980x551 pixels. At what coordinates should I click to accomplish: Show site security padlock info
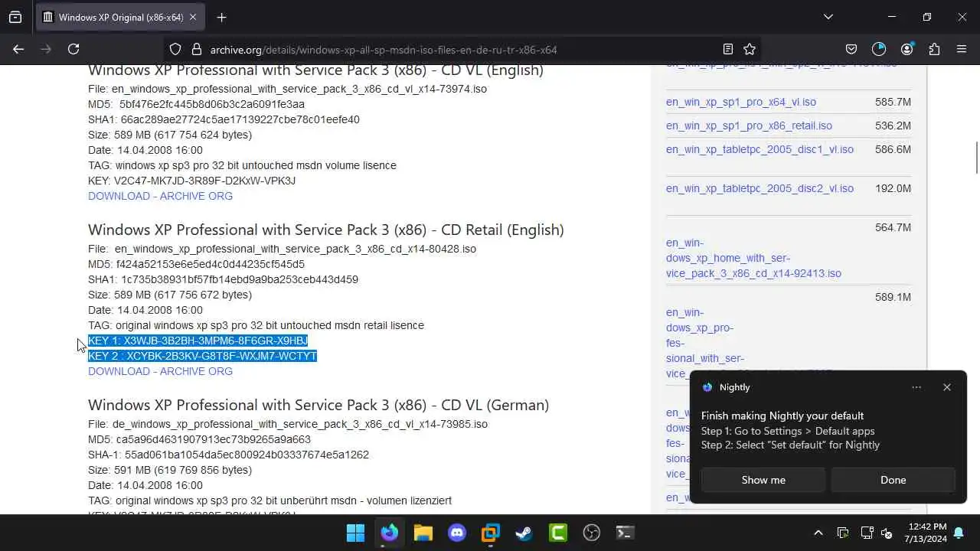click(x=197, y=49)
